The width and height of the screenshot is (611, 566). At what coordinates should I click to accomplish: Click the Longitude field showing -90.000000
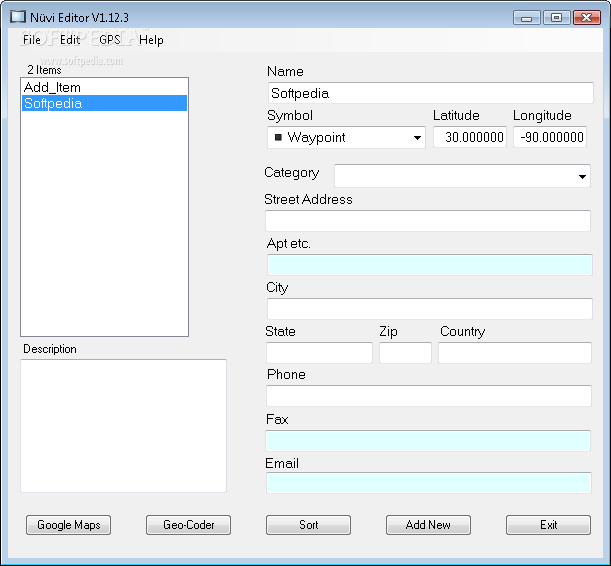click(550, 137)
